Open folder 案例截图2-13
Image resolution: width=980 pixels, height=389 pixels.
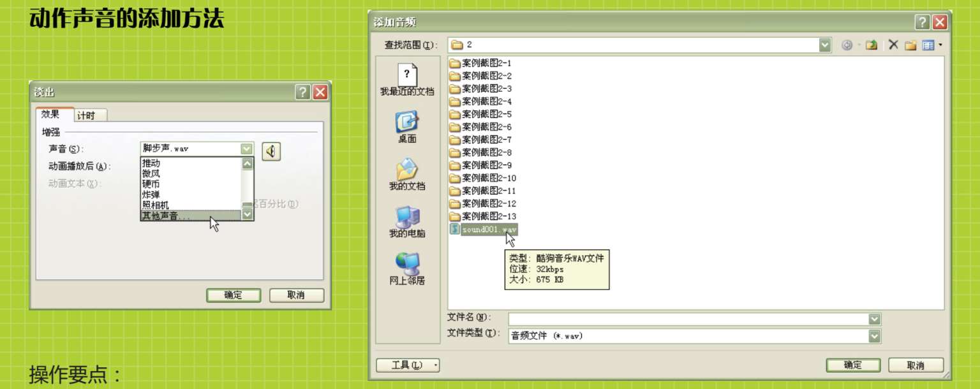click(483, 216)
